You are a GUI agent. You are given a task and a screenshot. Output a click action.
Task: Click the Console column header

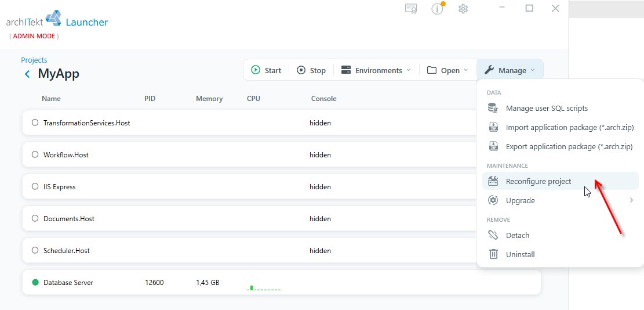click(323, 99)
